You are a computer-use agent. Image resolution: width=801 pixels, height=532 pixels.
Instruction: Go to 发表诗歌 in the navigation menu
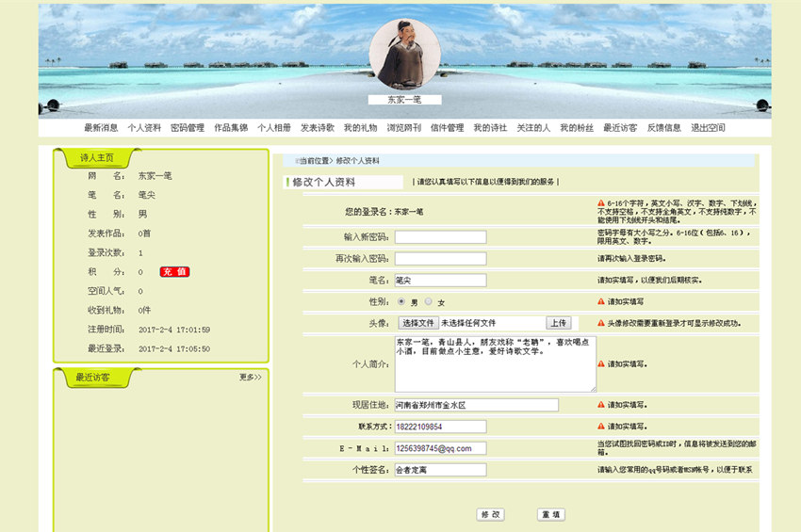(318, 128)
